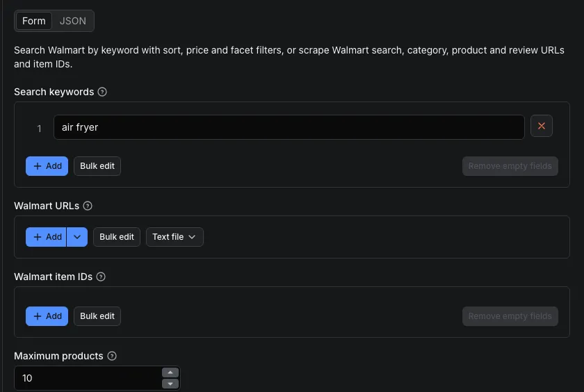Image resolution: width=584 pixels, height=392 pixels.
Task: Add a new search keyword
Action: coord(47,166)
